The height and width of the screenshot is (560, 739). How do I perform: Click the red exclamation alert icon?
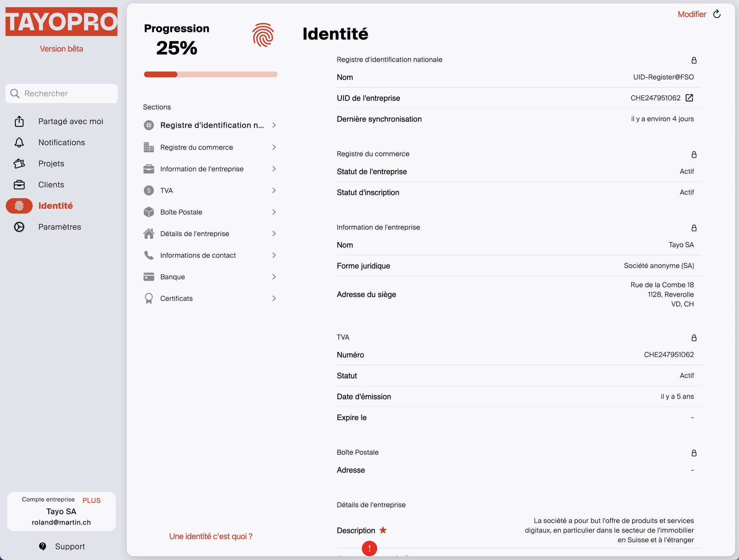pyautogui.click(x=369, y=548)
